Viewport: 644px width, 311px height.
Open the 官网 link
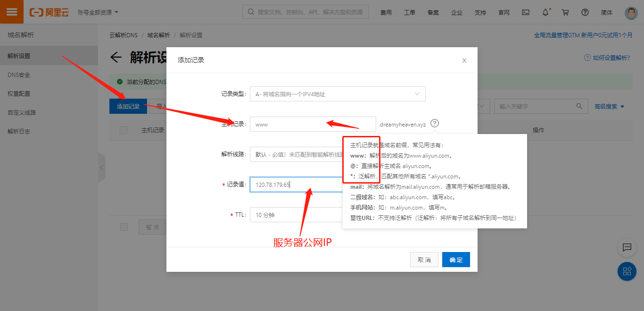504,13
